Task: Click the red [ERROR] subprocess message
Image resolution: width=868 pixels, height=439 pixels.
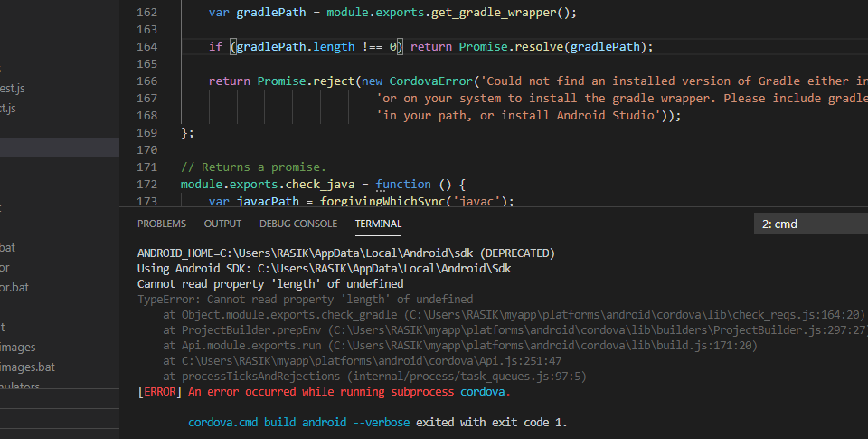Action: (x=324, y=392)
